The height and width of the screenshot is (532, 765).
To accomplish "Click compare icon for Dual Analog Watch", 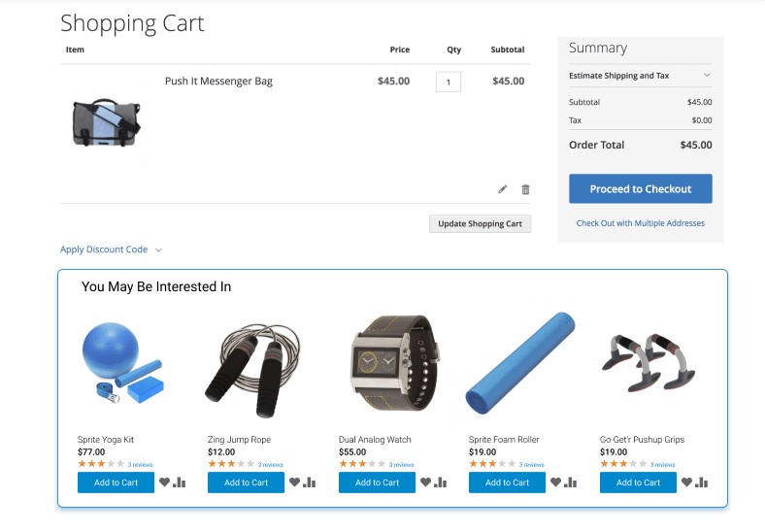I will tap(441, 482).
